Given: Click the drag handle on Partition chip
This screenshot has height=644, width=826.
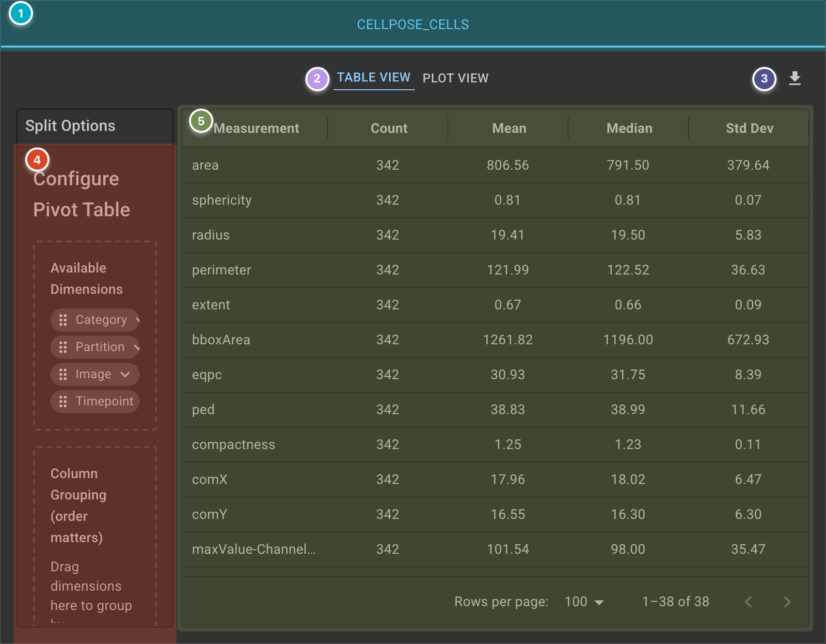Looking at the screenshot, I should 63,347.
